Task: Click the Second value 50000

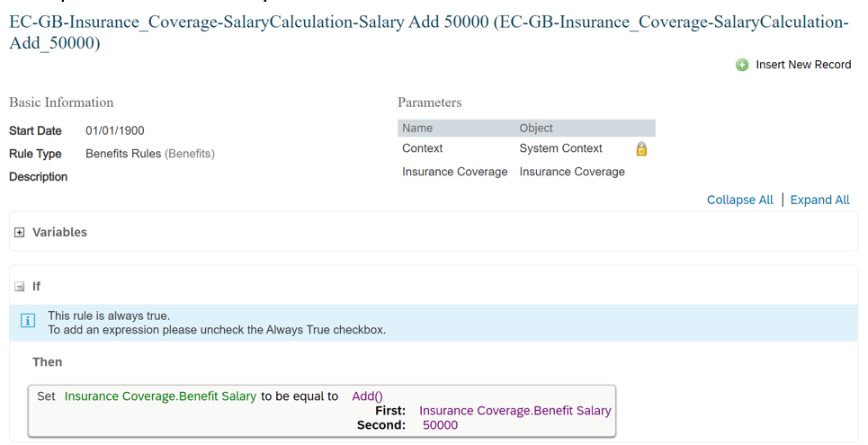Action: coord(440,425)
